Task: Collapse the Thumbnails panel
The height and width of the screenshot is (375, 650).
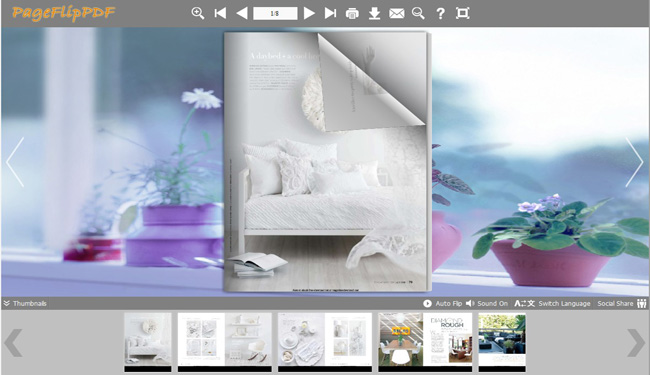Action: click(25, 303)
